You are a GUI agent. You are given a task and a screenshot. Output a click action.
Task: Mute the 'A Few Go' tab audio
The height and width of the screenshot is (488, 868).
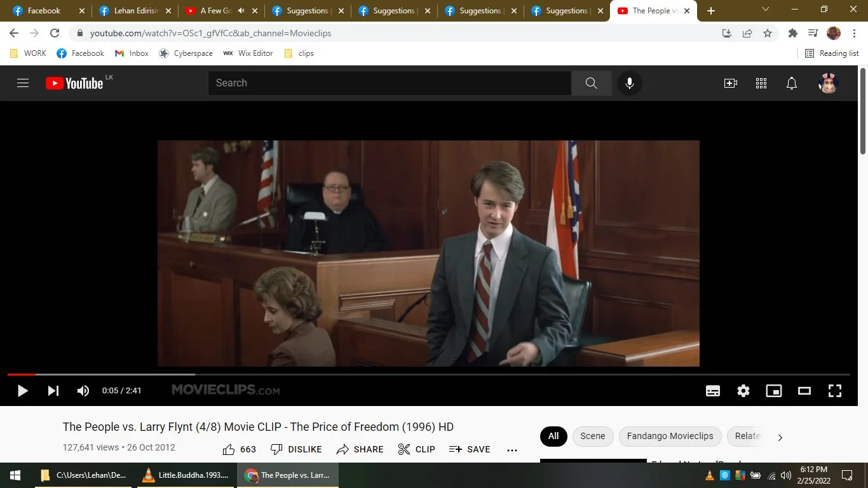pyautogui.click(x=241, y=11)
